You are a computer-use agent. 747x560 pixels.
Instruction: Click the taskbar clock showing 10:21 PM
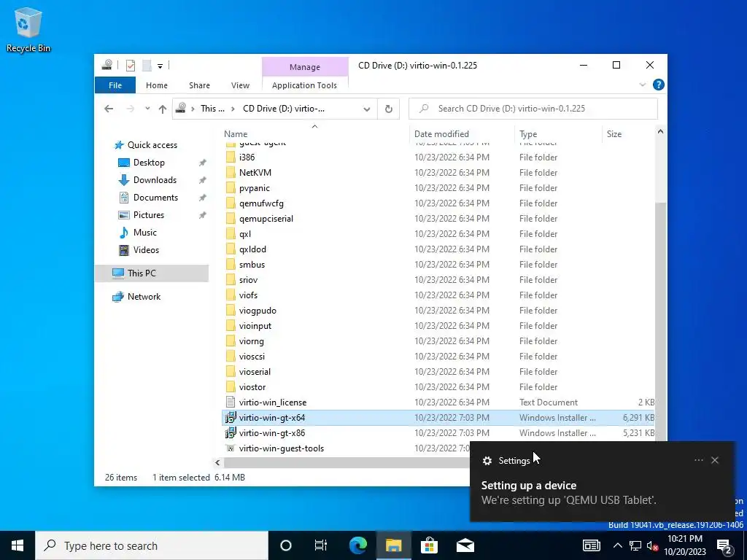point(685,545)
